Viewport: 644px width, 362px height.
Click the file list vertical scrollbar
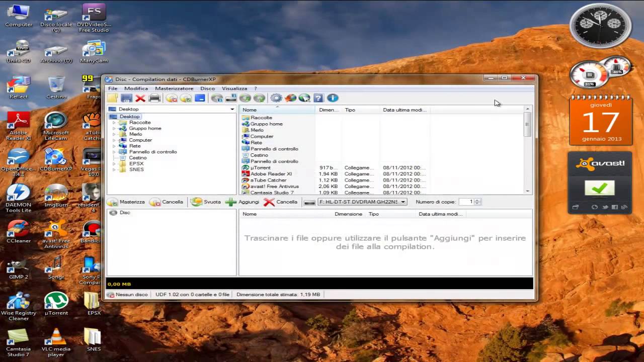(x=527, y=150)
